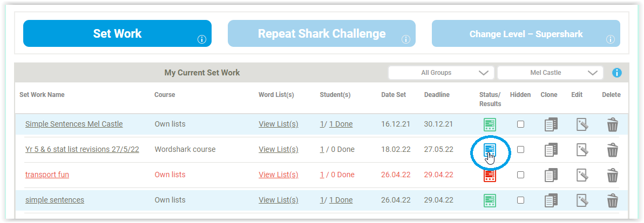This screenshot has width=644, height=223.
Task: Clone the simple sentences set work
Action: pos(551,200)
